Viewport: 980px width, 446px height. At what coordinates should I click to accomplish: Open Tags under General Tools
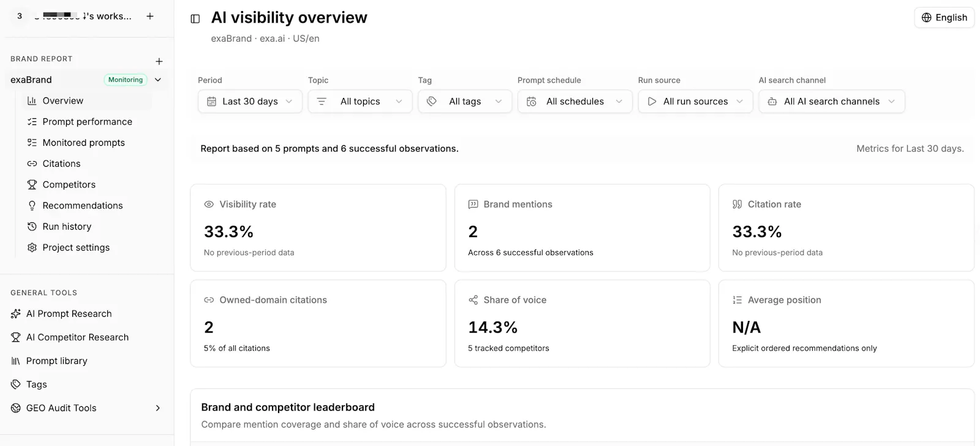click(87, 385)
